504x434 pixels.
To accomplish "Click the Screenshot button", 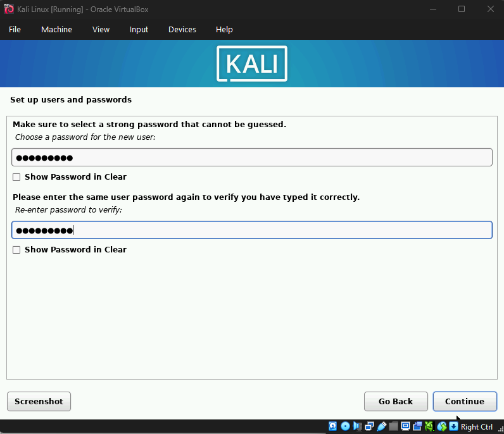I will point(39,401).
